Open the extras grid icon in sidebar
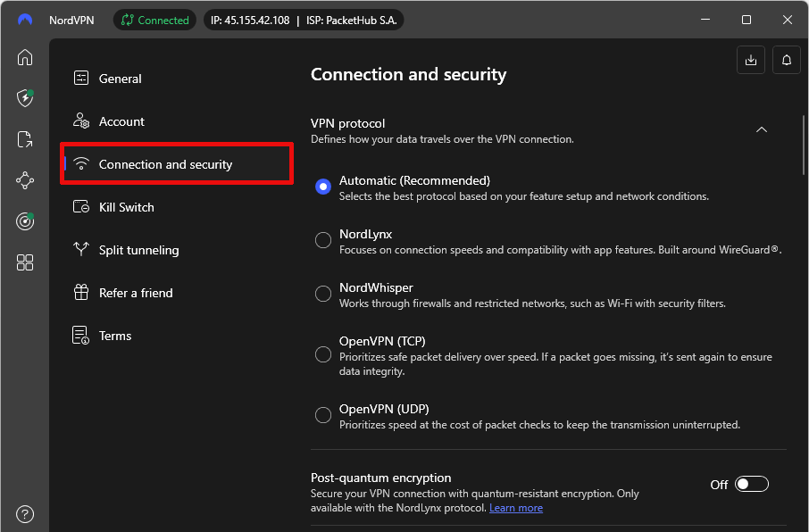This screenshot has height=532, width=809. pos(24,262)
